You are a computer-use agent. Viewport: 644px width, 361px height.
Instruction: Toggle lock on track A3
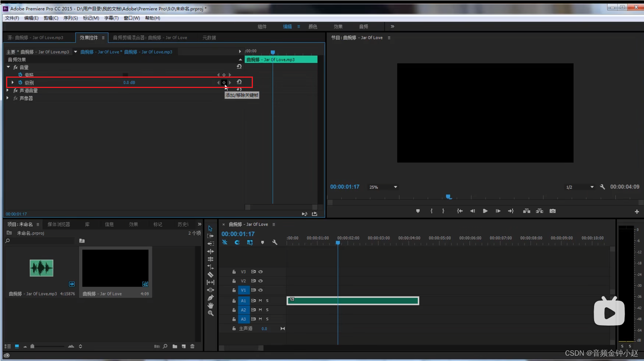234,319
